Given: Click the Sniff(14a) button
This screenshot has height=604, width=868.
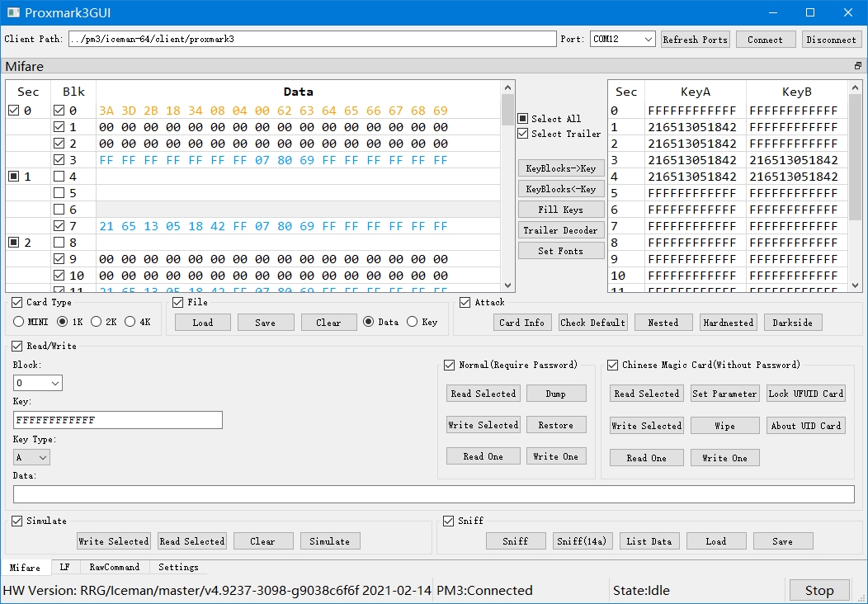Looking at the screenshot, I should 582,541.
